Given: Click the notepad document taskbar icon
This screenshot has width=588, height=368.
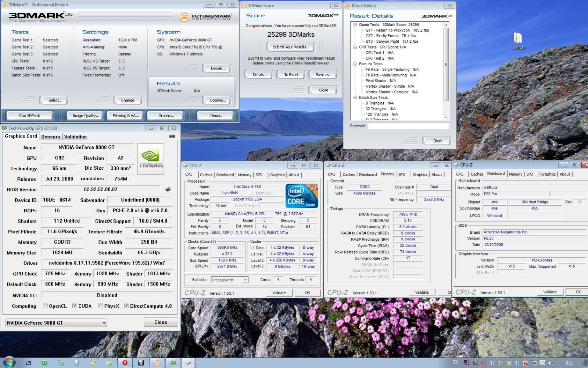Looking at the screenshot, I should pyautogui.click(x=76, y=362).
